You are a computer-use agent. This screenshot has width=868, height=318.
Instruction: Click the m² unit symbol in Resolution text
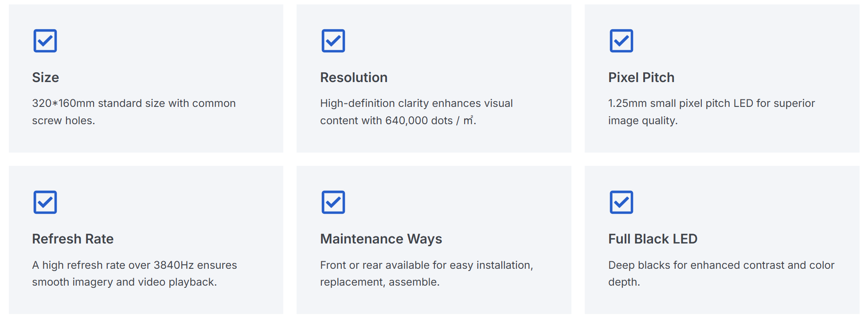(468, 120)
